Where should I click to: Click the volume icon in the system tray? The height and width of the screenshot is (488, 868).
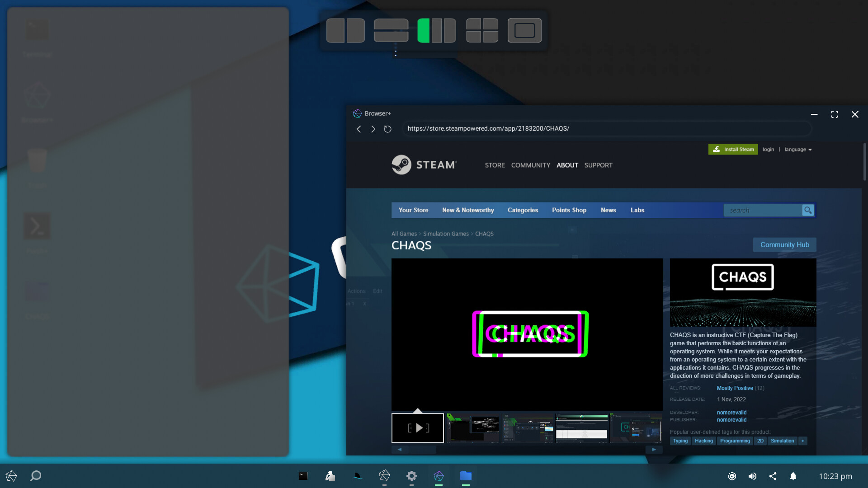[x=752, y=476]
